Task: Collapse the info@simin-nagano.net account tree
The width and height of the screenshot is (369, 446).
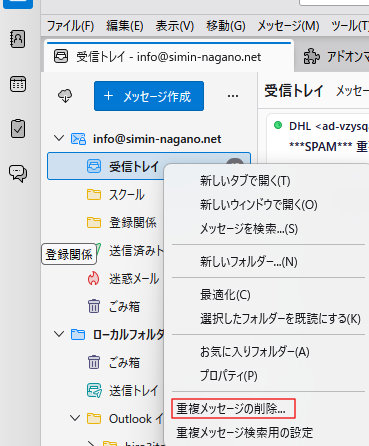Action: click(59, 138)
